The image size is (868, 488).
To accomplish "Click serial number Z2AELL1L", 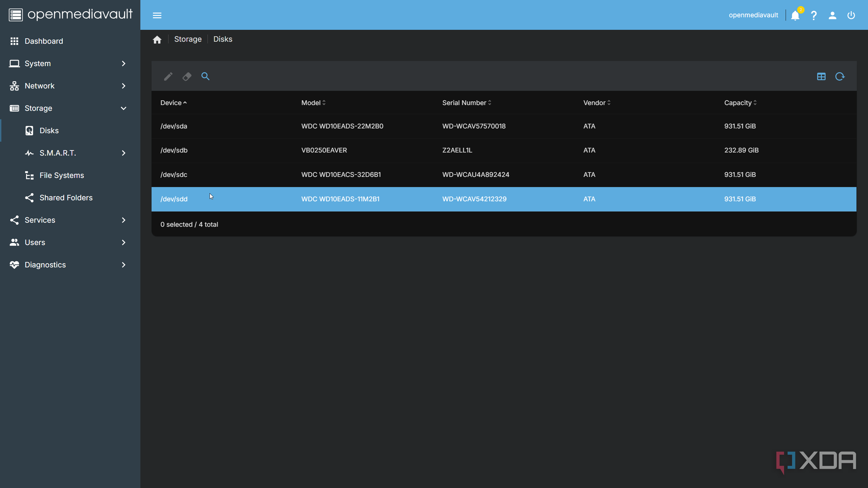I will [457, 150].
